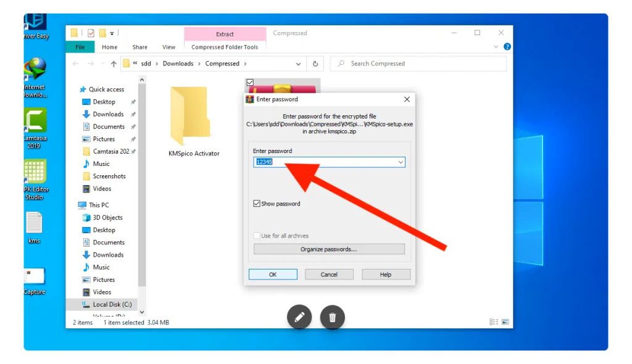Close the Enter password dialog
This screenshot has height=364, width=632.
tap(407, 99)
